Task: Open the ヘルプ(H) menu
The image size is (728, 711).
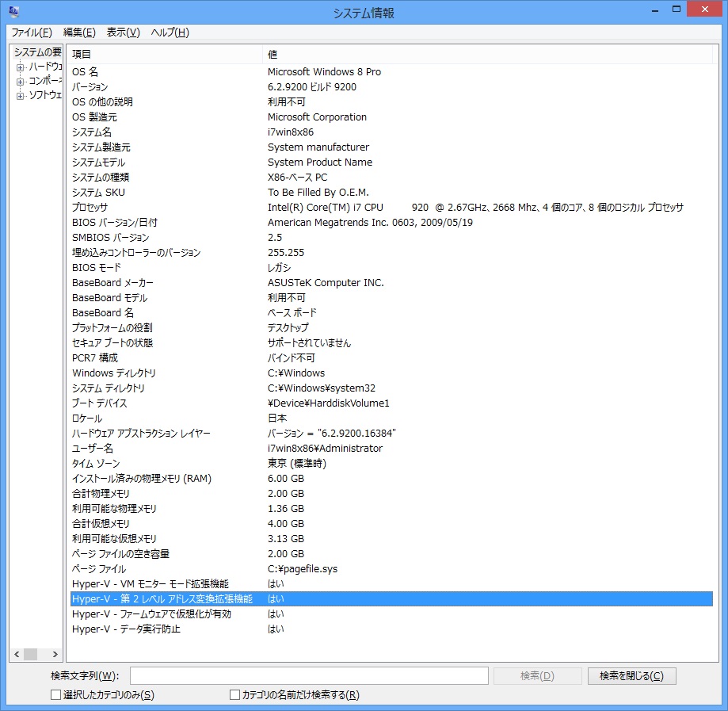Action: (170, 32)
